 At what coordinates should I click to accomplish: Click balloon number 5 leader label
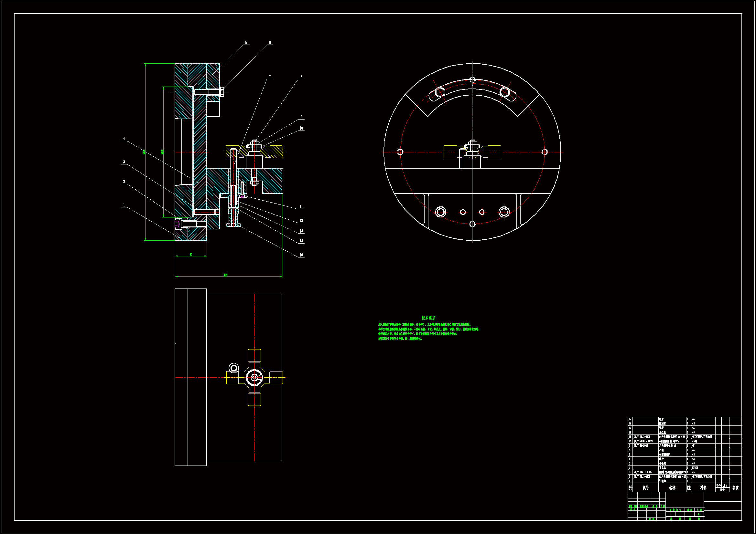point(246,43)
